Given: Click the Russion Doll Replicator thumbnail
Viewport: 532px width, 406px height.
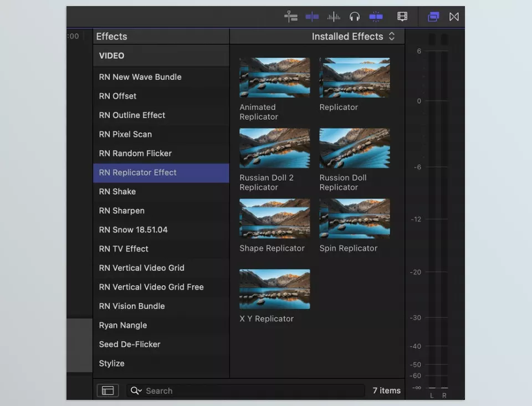Looking at the screenshot, I should pyautogui.click(x=355, y=148).
